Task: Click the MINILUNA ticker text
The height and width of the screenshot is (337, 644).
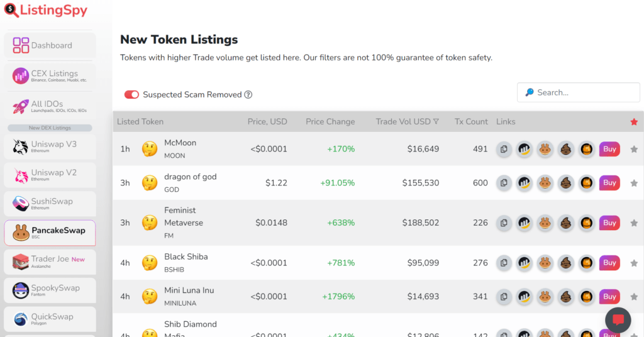Action: click(x=180, y=303)
